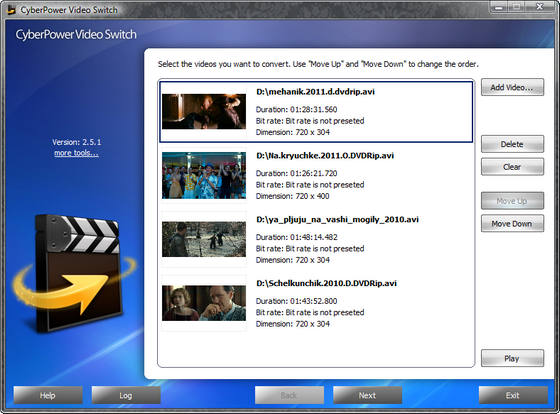Play the selected video
The width and height of the screenshot is (560, 414).
512,358
